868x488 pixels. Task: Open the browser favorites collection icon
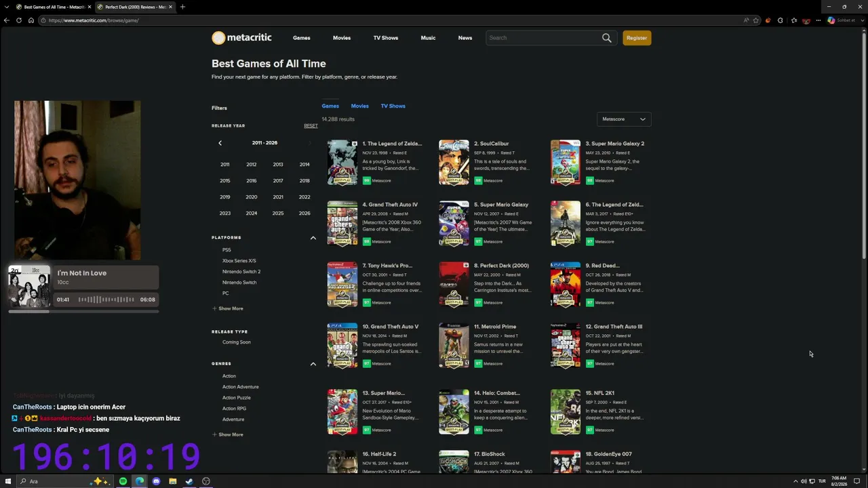794,20
